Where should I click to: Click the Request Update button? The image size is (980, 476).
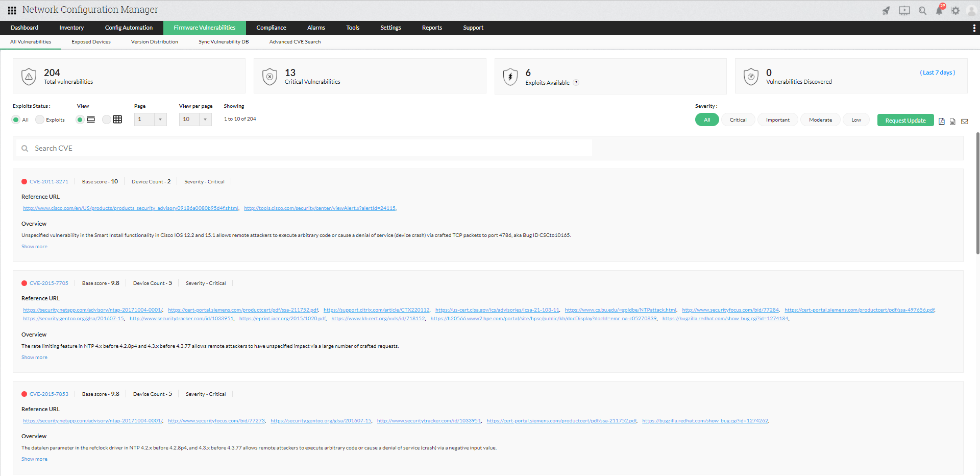pyautogui.click(x=905, y=120)
